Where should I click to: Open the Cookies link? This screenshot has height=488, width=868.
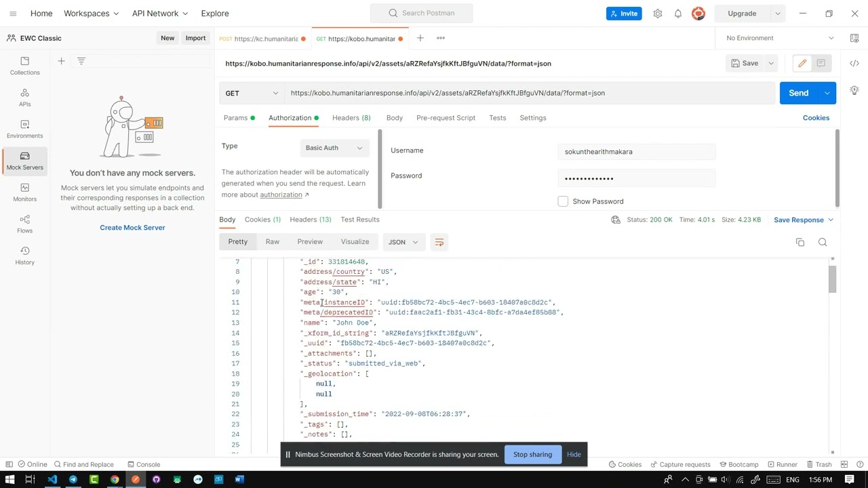816,118
